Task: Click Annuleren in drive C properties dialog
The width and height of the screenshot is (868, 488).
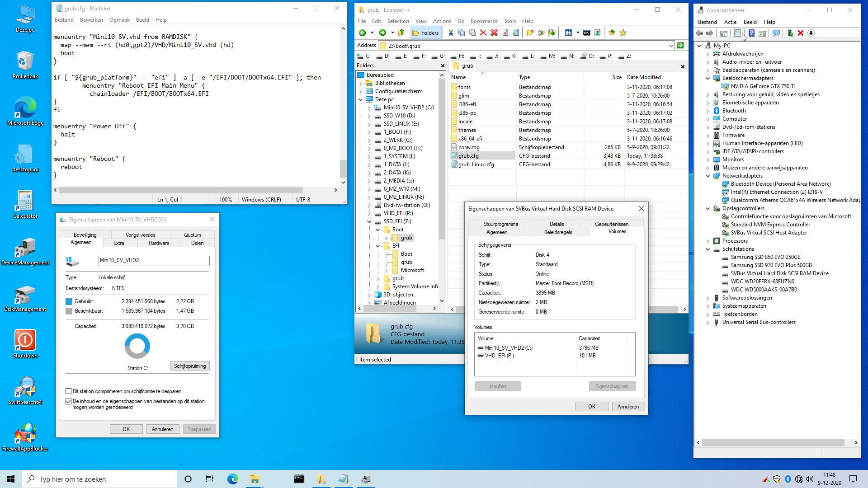Action: point(162,429)
